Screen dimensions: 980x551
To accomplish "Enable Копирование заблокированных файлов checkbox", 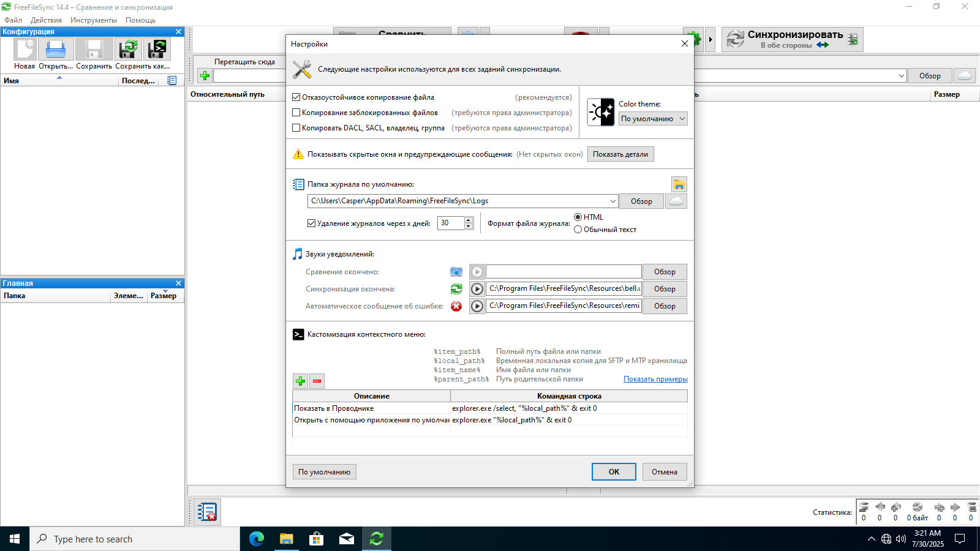I will point(296,113).
